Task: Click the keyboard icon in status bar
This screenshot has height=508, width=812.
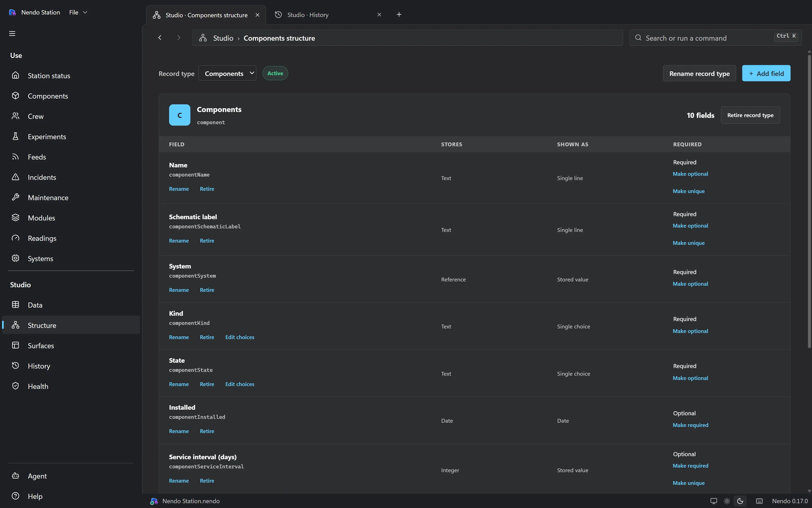Action: pyautogui.click(x=759, y=501)
